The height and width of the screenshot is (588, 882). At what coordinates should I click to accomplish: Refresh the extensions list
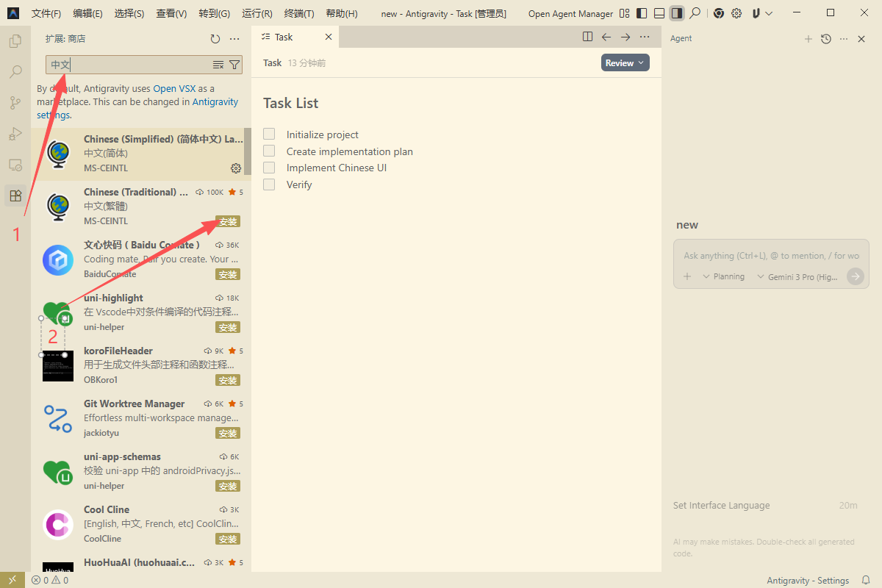[215, 39]
